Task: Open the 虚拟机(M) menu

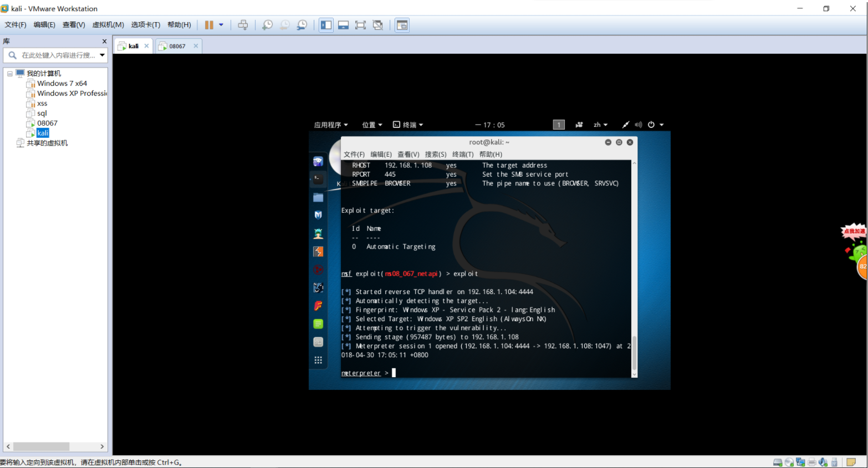Action: (108, 25)
